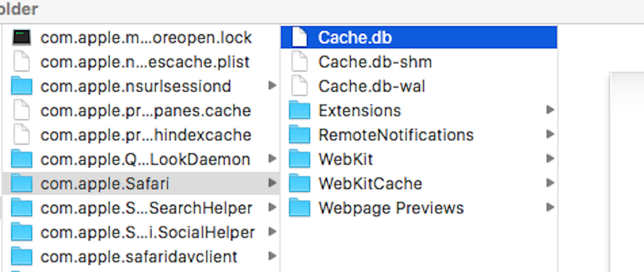Select the com.apple.pr…hindexcache file
Viewport: 644px width, 272px height.
145,135
